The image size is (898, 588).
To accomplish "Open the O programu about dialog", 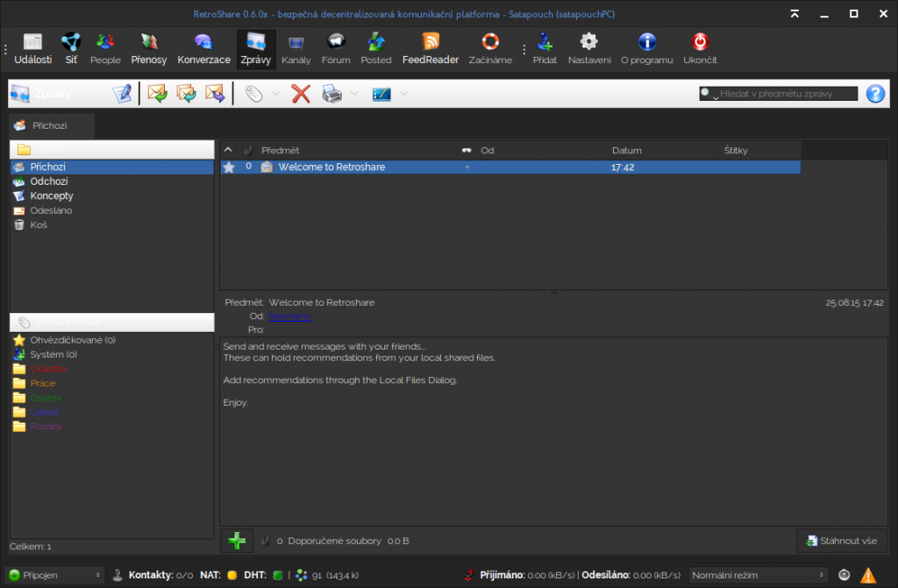I will 647,49.
